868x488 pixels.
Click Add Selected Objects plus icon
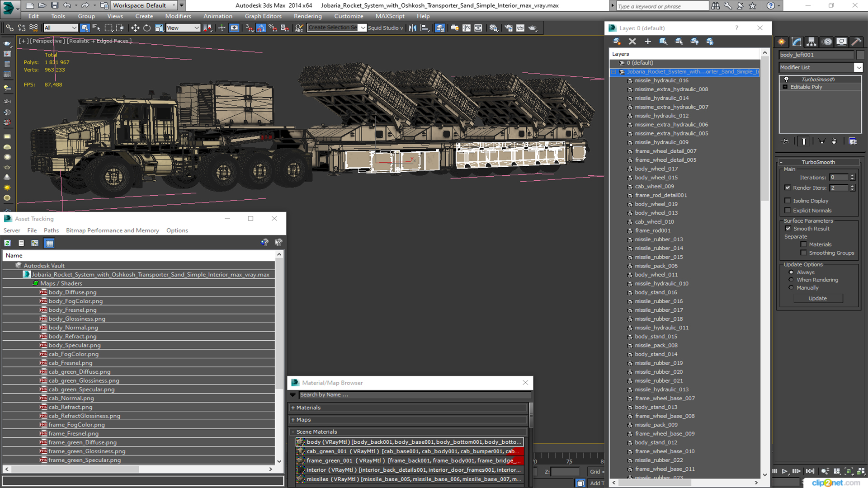pyautogui.click(x=648, y=41)
